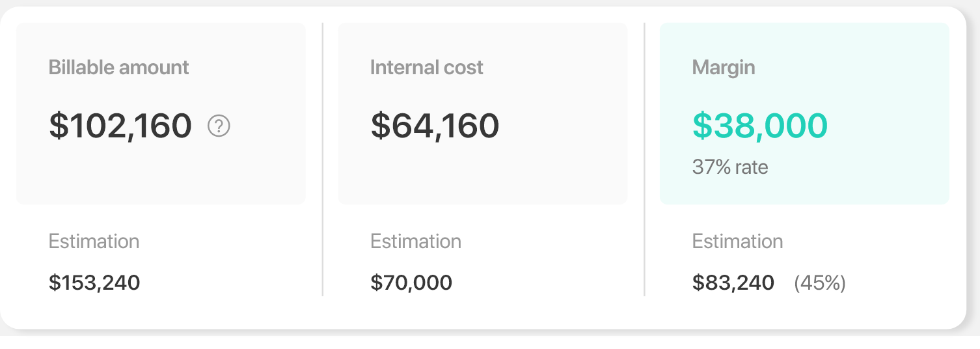Viewport: 980px width, 349px height.
Task: Click the Estimation label under Margin
Action: [x=737, y=242]
